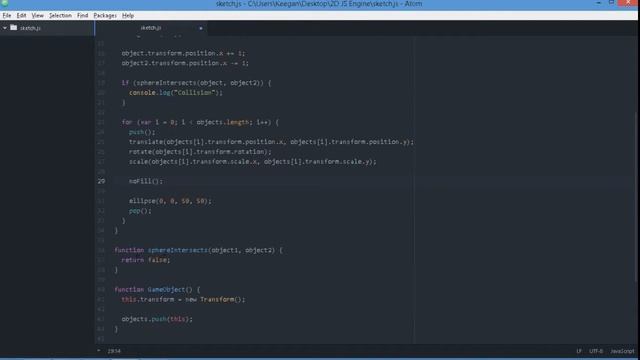Click the console.log("Collision") line
Viewport: 640px width, 360px height.
pyautogui.click(x=176, y=93)
